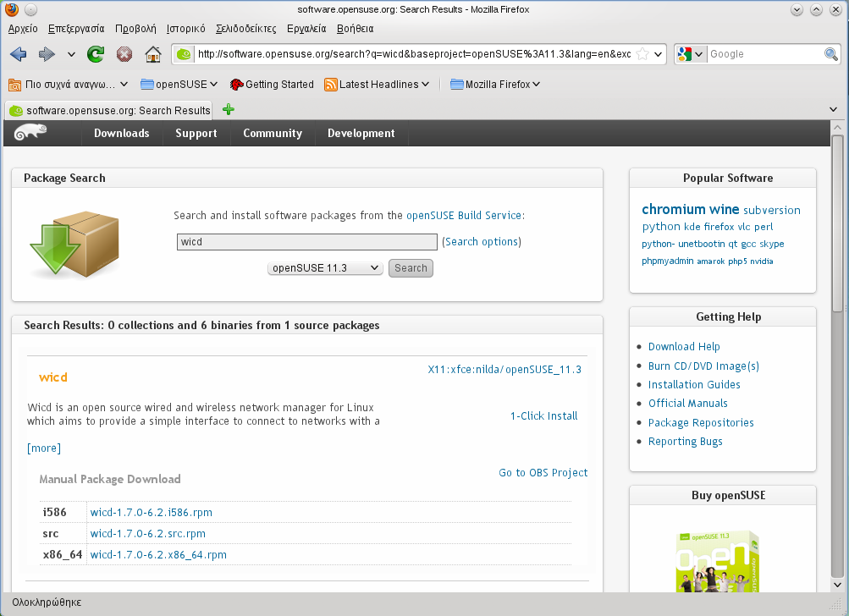Open the Latest Headlines feed dropdown
This screenshot has width=849, height=616.
[x=377, y=85]
